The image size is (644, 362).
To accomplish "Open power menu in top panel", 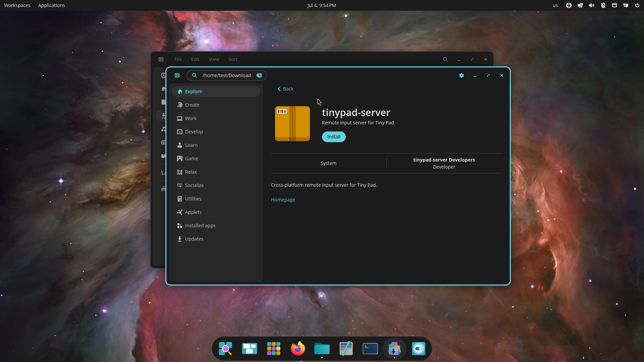I will (x=637, y=5).
